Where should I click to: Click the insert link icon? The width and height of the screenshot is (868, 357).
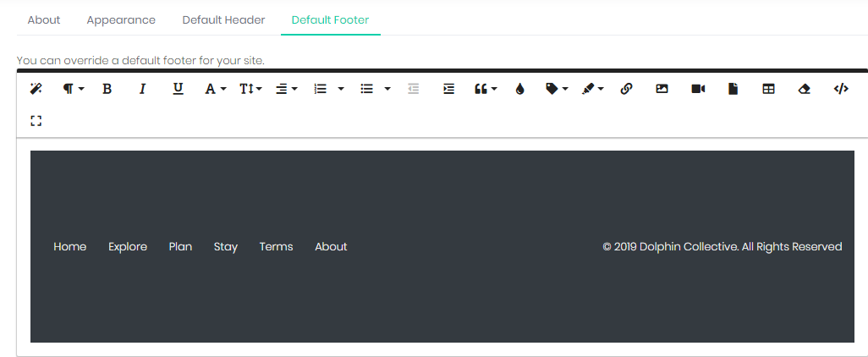point(626,89)
